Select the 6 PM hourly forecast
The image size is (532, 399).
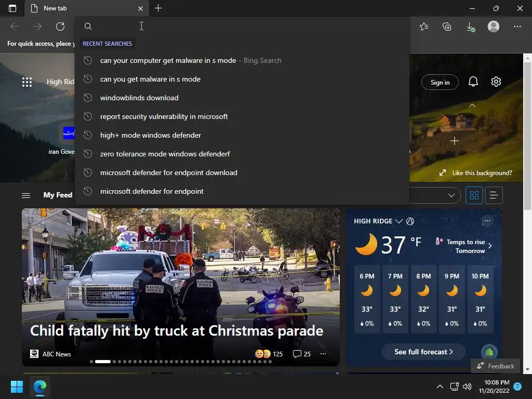point(367,299)
